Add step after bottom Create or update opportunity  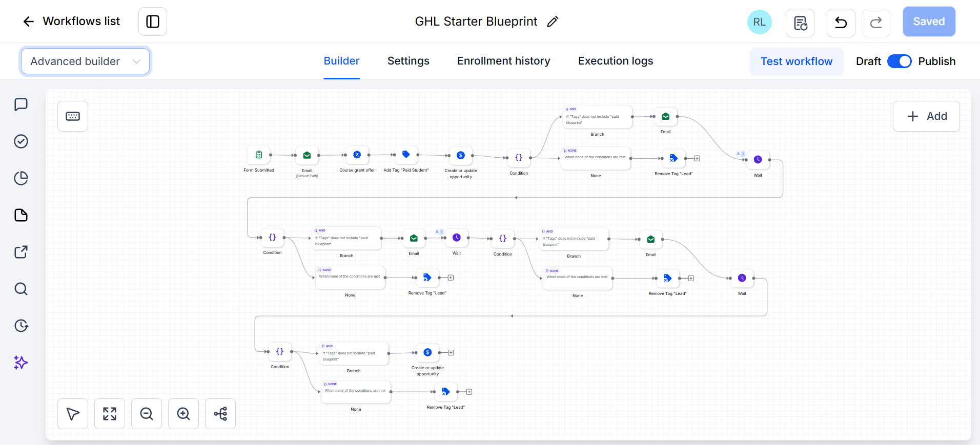coord(451,352)
